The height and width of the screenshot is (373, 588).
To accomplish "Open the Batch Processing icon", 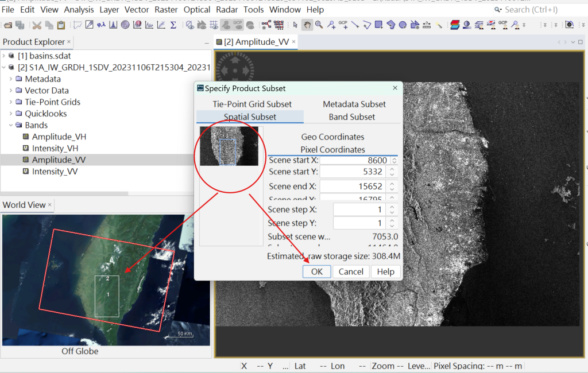I will click(x=278, y=25).
